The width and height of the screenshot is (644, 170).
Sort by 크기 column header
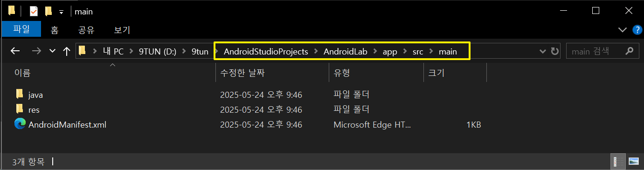[455, 73]
